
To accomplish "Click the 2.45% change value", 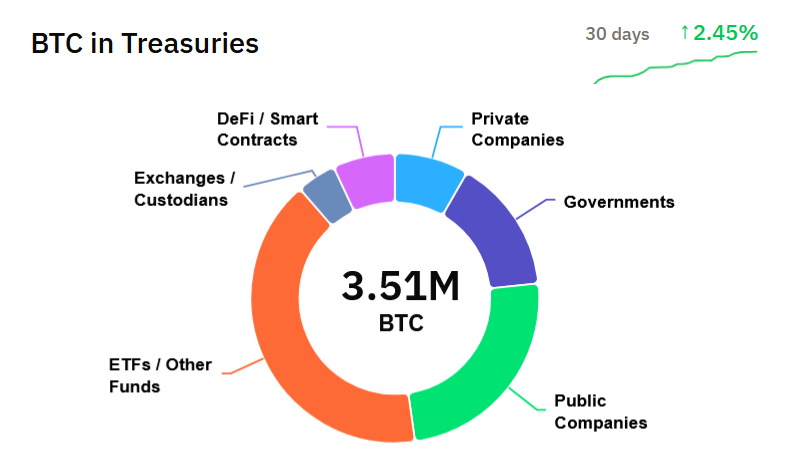I will [x=725, y=33].
